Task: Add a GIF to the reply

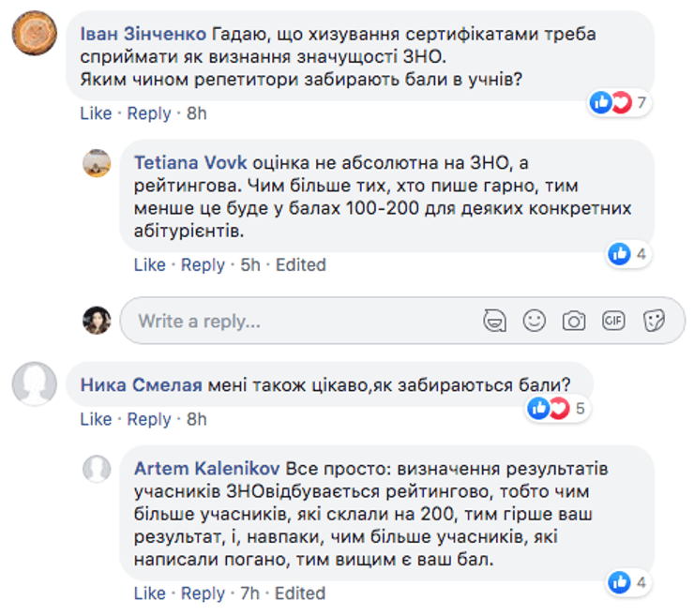Action: point(613,321)
